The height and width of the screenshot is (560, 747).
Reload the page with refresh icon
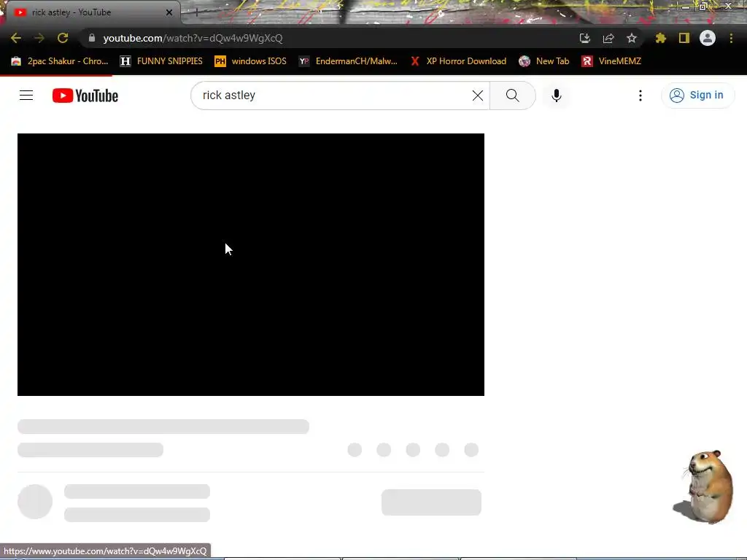pos(63,38)
